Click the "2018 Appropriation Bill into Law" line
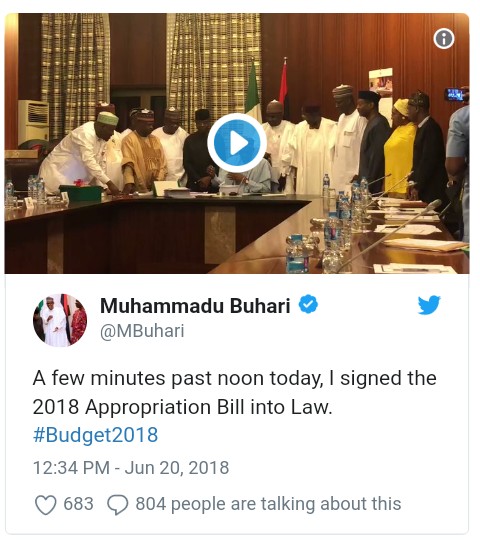Screen dimensions: 480x542 182,407
